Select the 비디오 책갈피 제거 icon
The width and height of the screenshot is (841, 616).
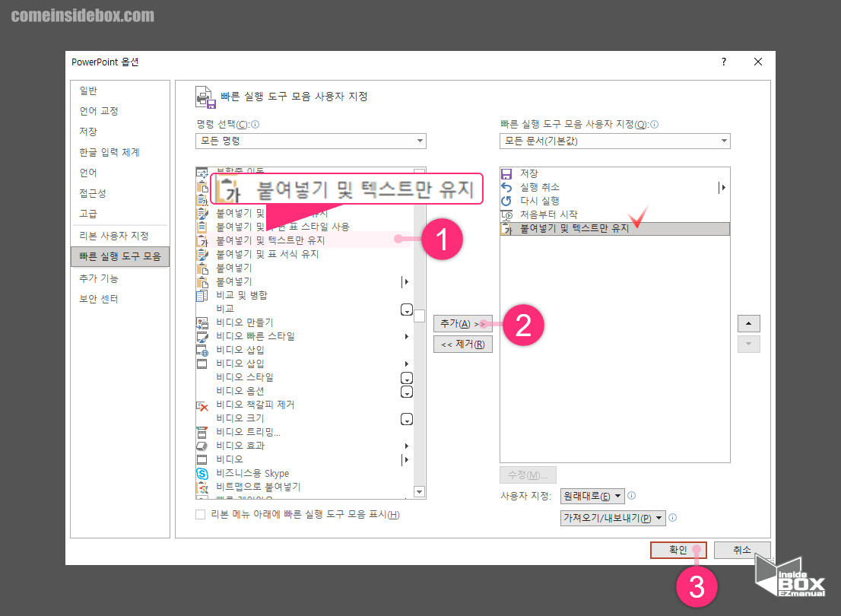(202, 405)
